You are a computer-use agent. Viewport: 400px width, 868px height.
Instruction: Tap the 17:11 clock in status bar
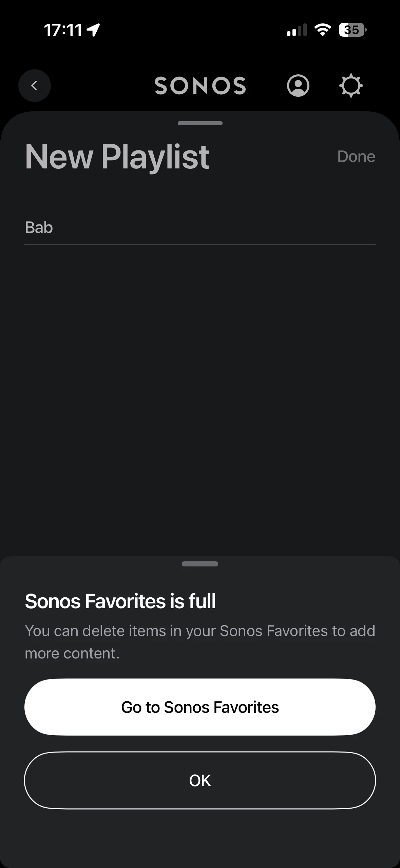63,30
